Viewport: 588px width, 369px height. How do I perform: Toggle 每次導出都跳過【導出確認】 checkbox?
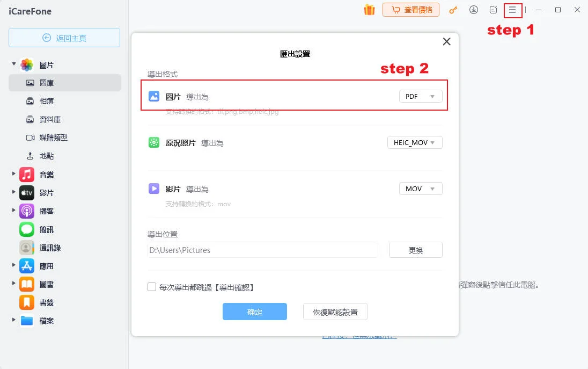tap(152, 287)
